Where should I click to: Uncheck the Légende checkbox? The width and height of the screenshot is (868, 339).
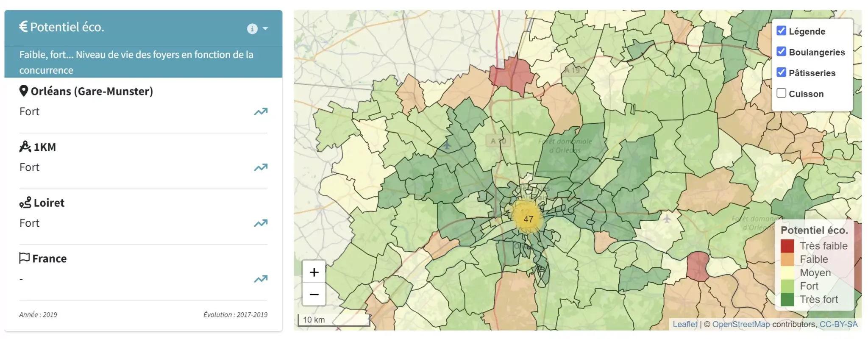pyautogui.click(x=781, y=31)
